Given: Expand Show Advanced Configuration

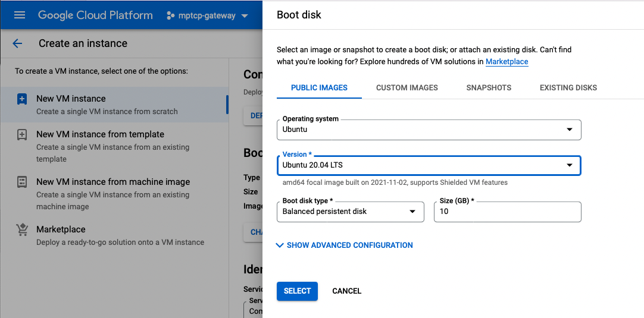Looking at the screenshot, I should point(345,245).
